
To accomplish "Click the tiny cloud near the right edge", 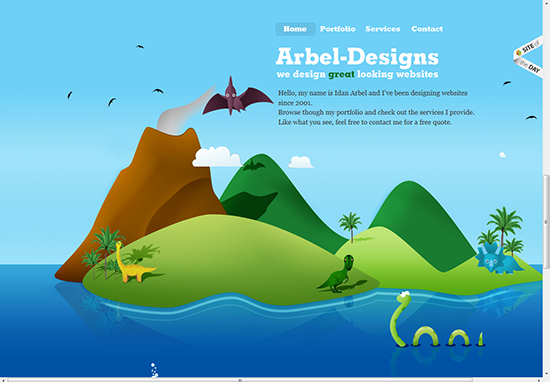I will 503,155.
